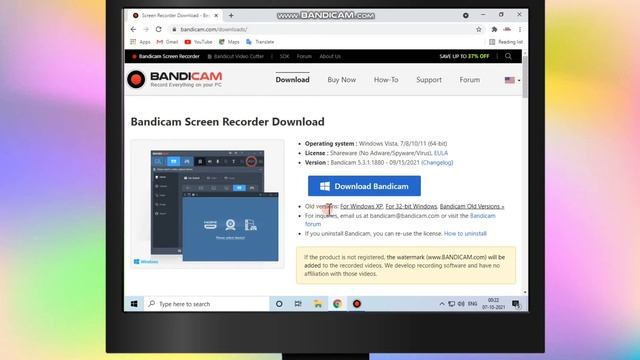The height and width of the screenshot is (360, 640).
Task: Open the Changelog link
Action: click(x=437, y=162)
